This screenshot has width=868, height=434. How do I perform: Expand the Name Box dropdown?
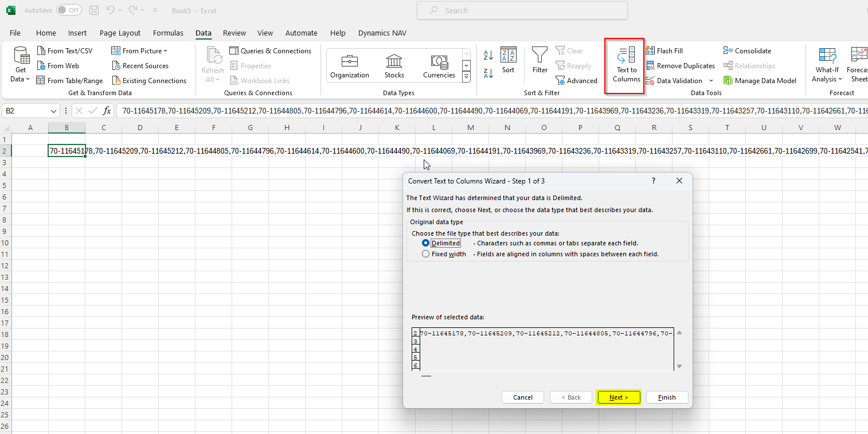(54, 111)
